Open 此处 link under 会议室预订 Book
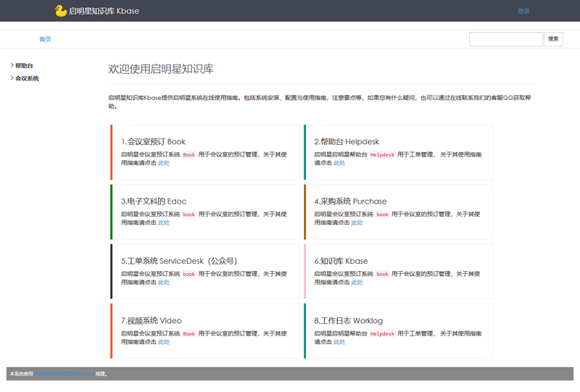This screenshot has height=392, width=580. [x=164, y=163]
